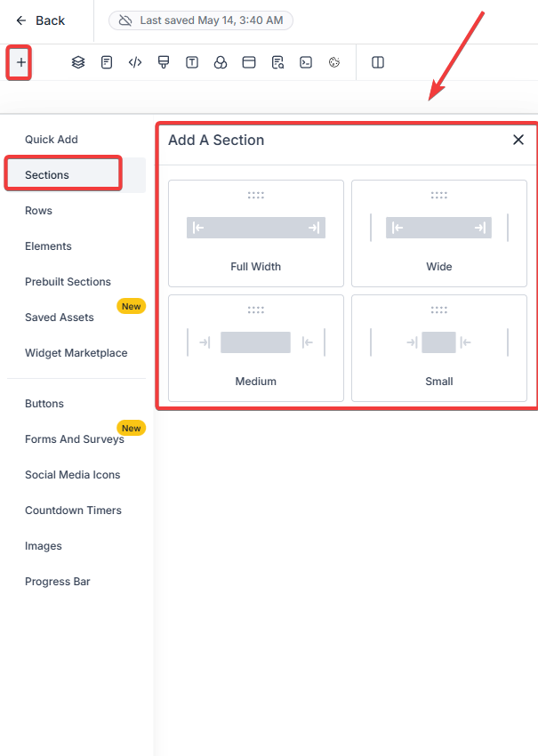
Task: Open the terminal prompt icon
Action: [x=306, y=62]
